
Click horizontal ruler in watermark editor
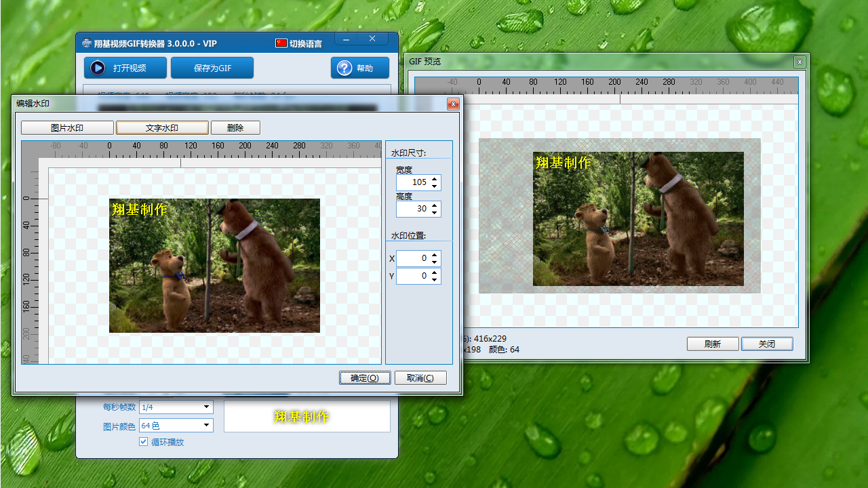(x=201, y=149)
